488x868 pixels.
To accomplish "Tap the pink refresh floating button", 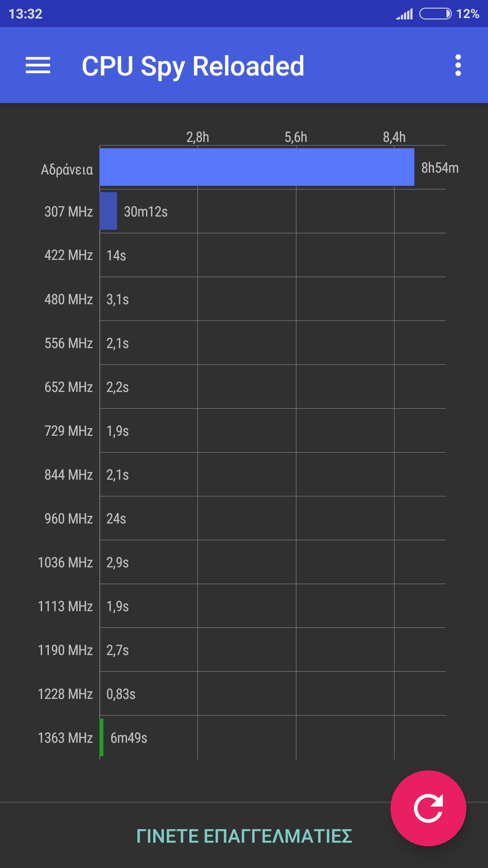I will tap(428, 808).
